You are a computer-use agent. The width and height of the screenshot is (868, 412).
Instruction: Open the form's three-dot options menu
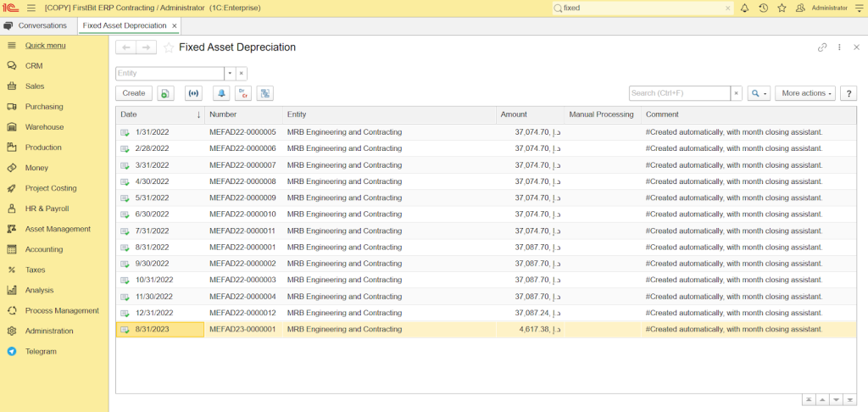pos(839,47)
